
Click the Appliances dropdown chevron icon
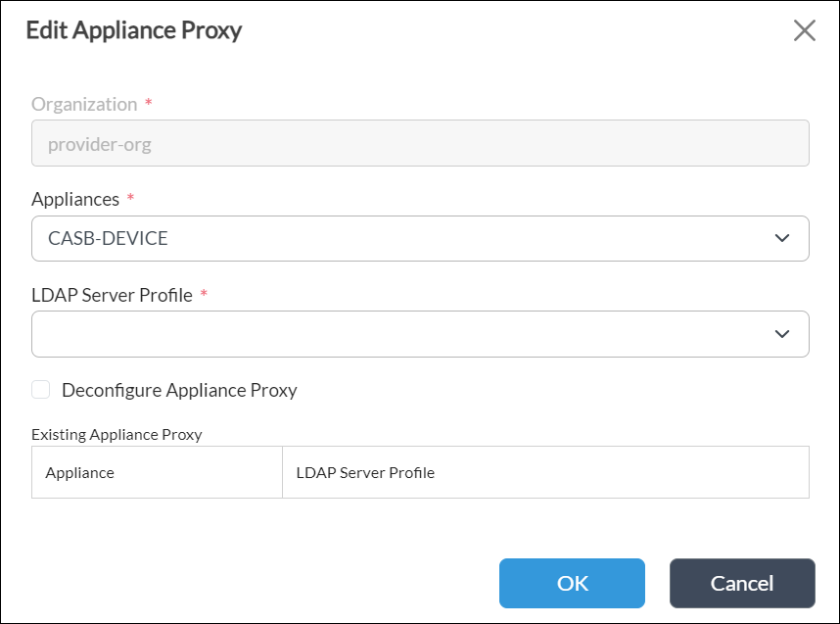click(x=780, y=238)
